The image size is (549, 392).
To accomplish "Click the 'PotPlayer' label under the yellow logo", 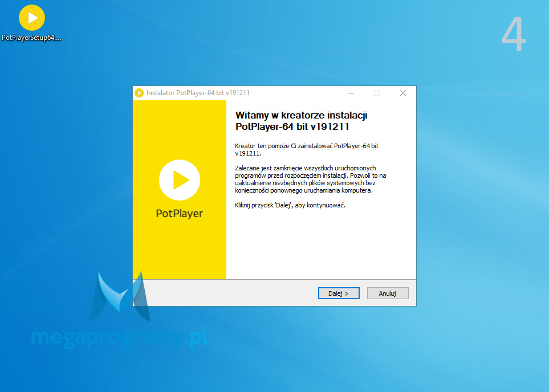I will coord(179,214).
